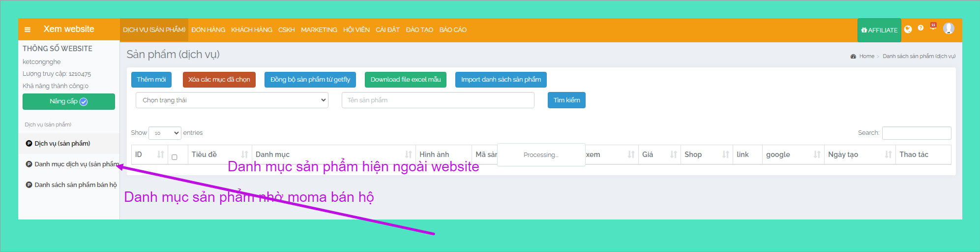Sort table by ID column arrows
Screen dimensions: 980x252
pos(160,155)
